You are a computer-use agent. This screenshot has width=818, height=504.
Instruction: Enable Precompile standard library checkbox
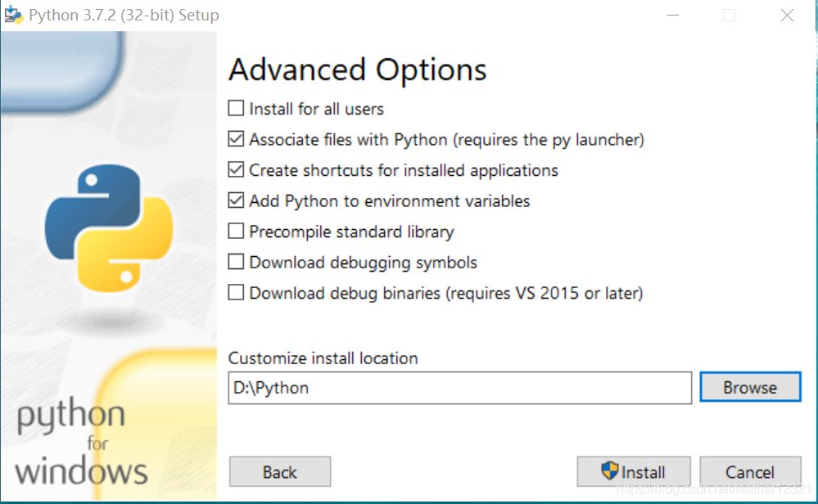(236, 232)
